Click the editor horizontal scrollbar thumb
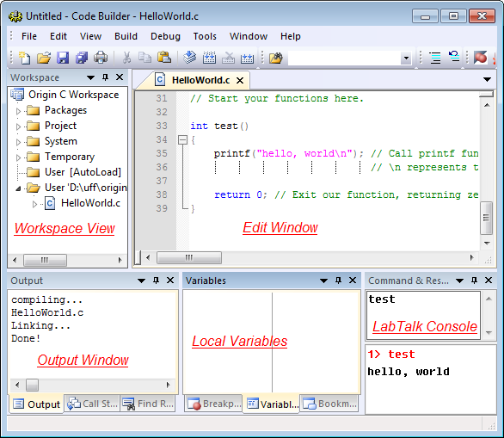Image resolution: width=504 pixels, height=438 pixels. pos(189,257)
